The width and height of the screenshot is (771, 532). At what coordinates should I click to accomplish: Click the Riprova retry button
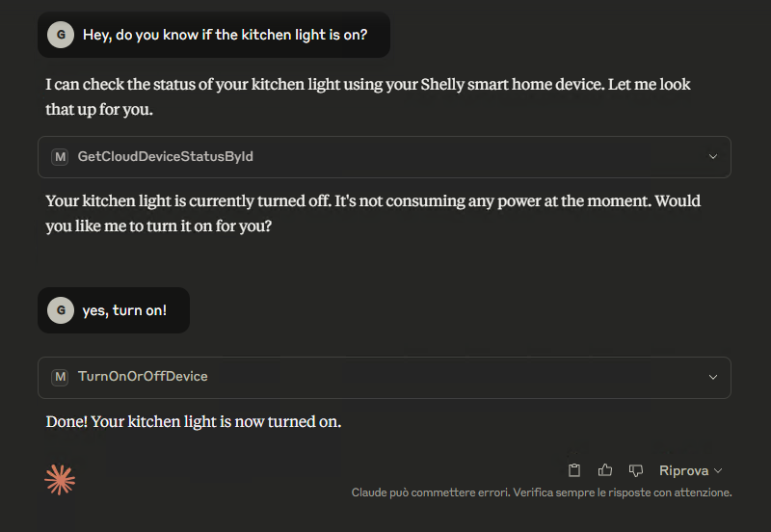pos(684,471)
